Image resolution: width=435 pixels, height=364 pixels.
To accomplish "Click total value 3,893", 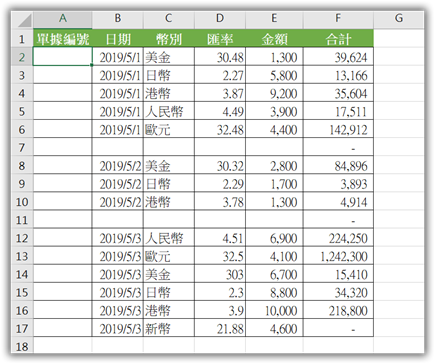I will (354, 184).
